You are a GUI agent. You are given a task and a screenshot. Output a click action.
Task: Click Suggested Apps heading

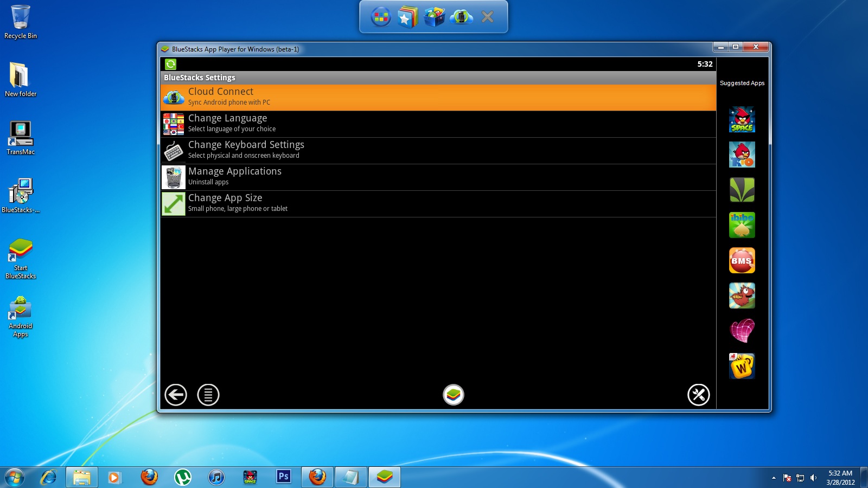tap(742, 83)
